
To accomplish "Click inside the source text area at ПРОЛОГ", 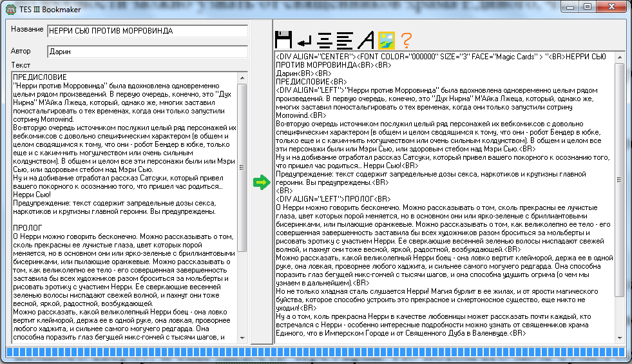I will pos(28,228).
